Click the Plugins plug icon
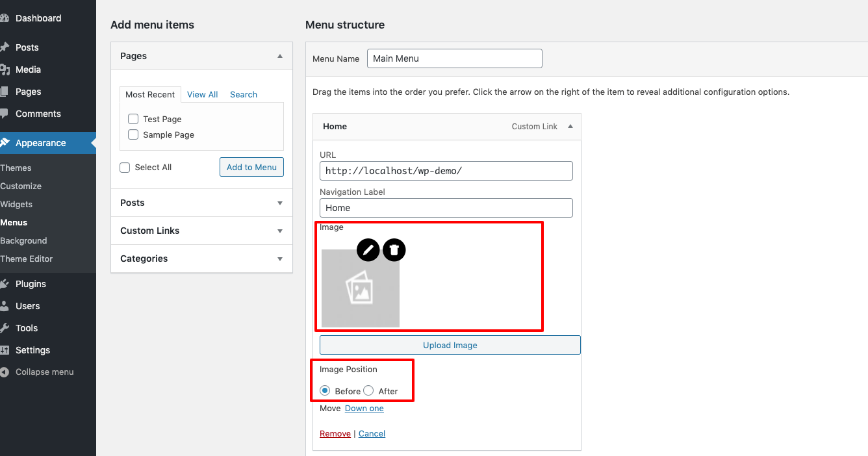This screenshot has width=868, height=456. click(4, 284)
